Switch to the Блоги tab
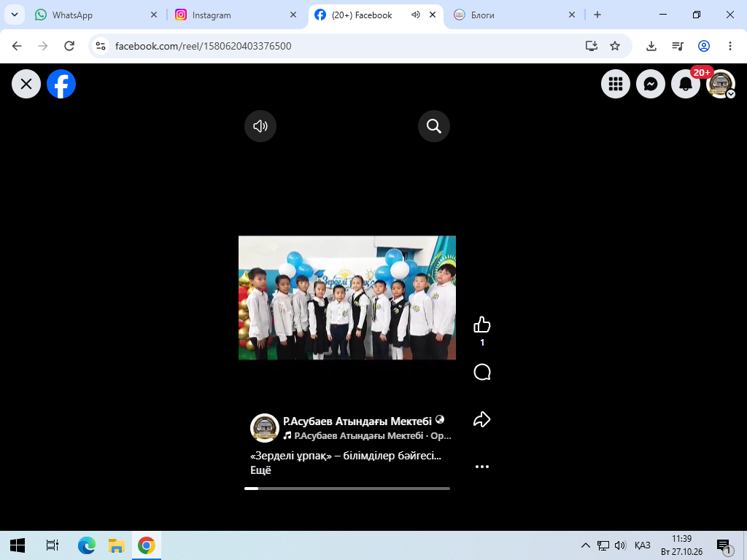 tap(514, 15)
